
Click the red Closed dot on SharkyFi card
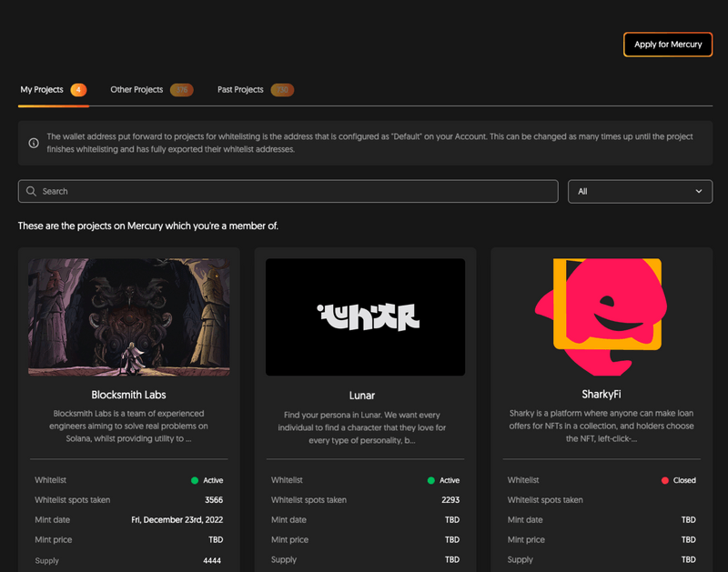(x=665, y=480)
